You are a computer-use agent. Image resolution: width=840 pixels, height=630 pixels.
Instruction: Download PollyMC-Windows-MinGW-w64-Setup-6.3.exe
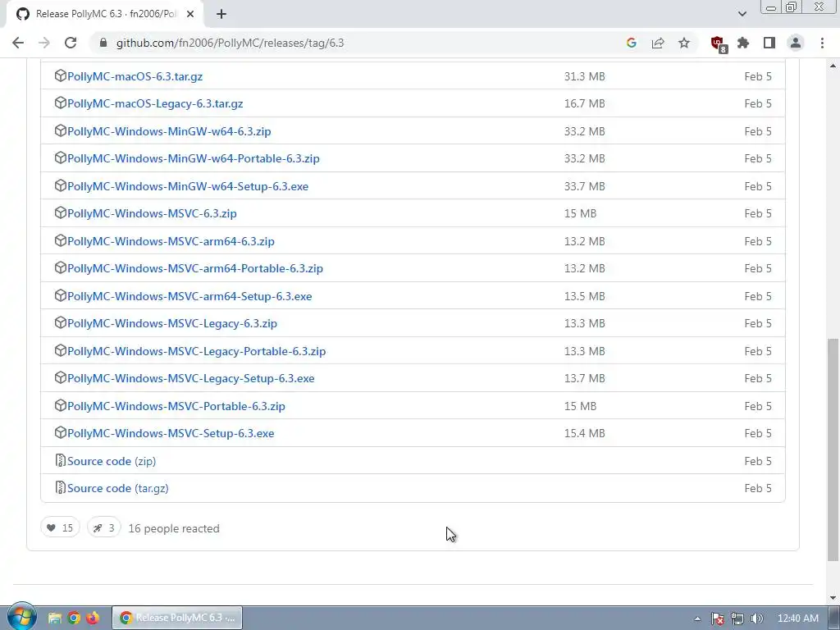(188, 186)
